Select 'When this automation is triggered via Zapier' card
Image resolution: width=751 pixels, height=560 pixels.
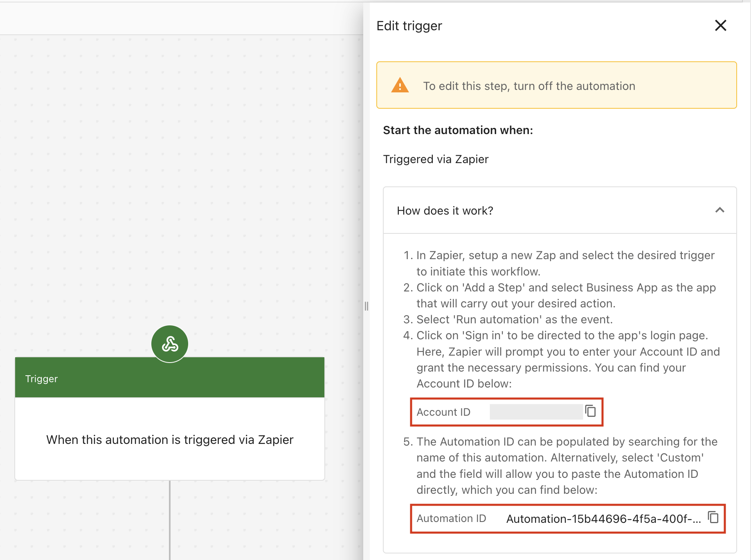169,439
